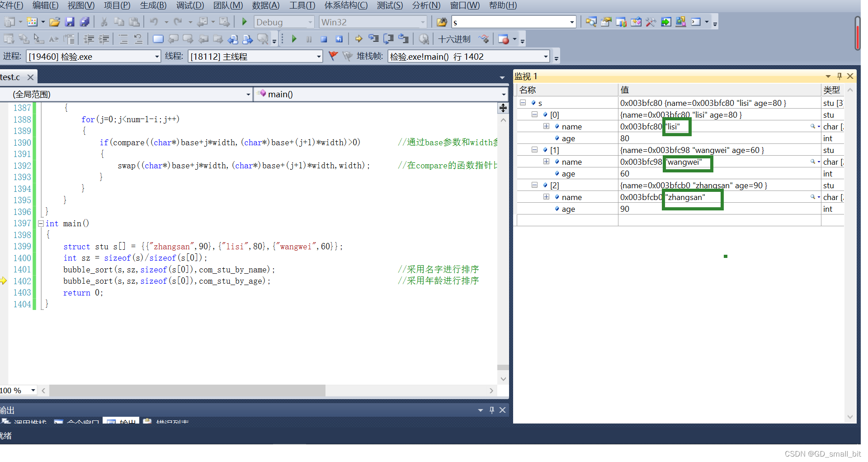
Task: Open the 线程 thread dropdown
Action: [x=319, y=57]
